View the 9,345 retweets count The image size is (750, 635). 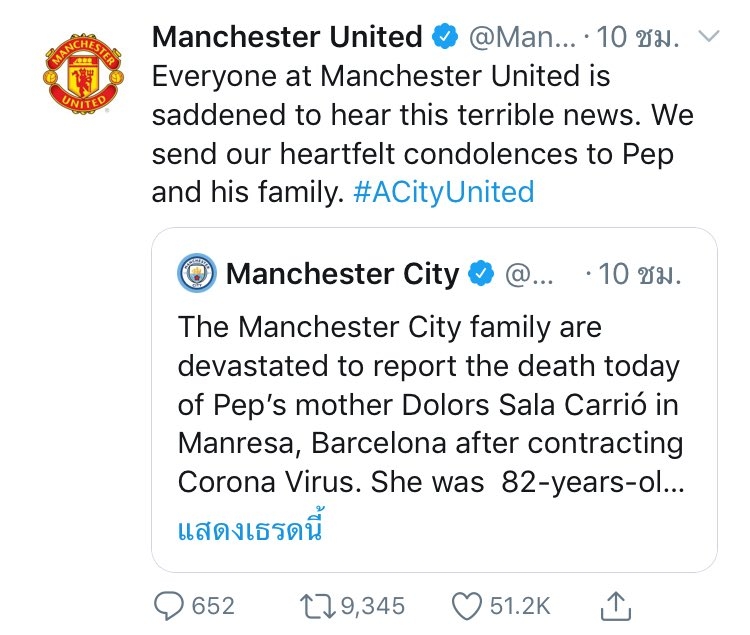tap(370, 605)
